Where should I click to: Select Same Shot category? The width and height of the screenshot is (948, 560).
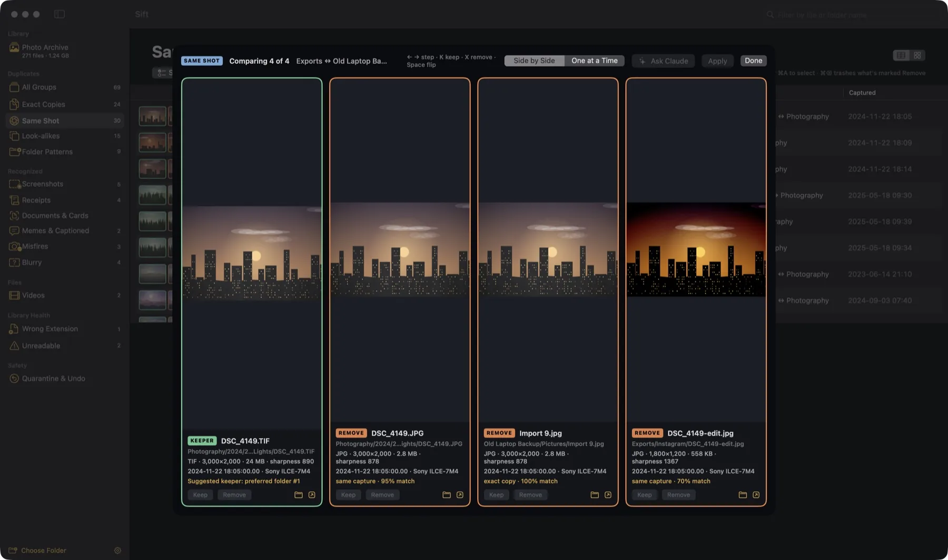click(x=65, y=121)
